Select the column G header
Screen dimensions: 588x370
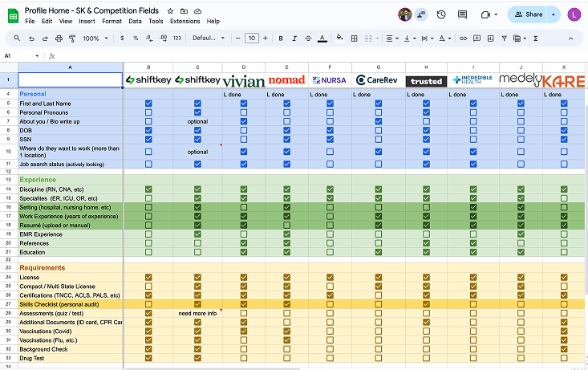point(379,67)
